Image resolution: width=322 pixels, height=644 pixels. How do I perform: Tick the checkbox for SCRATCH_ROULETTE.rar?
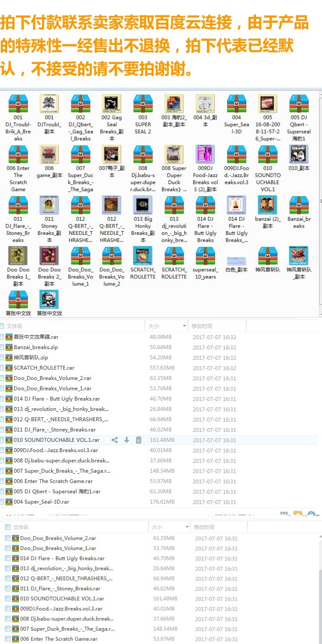[x=2, y=368]
